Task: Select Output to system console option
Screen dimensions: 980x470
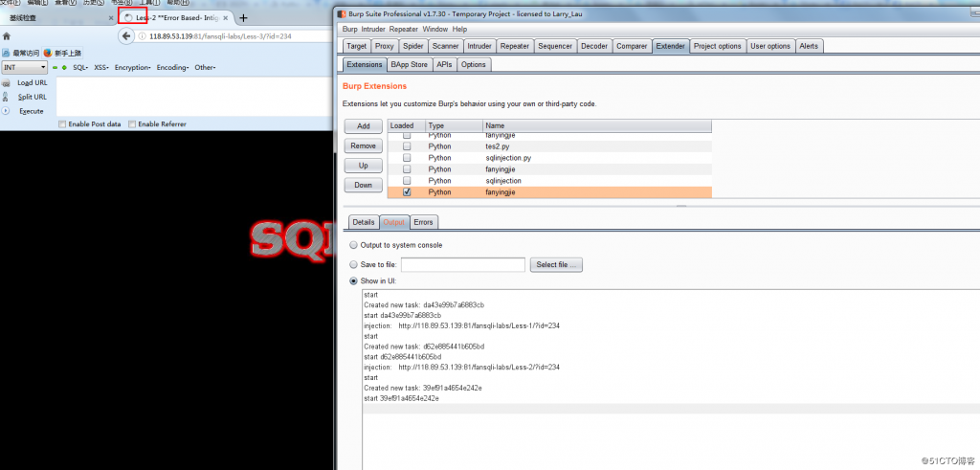Action: click(x=354, y=245)
